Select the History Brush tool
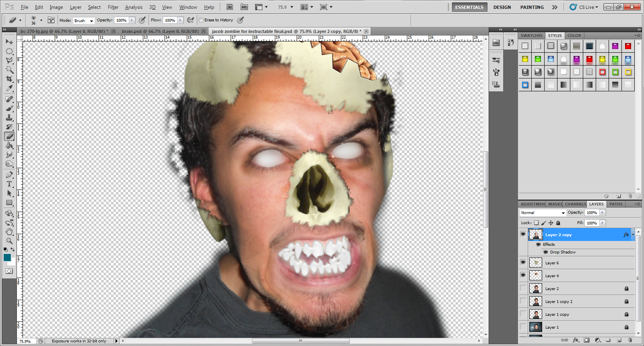 9,127
